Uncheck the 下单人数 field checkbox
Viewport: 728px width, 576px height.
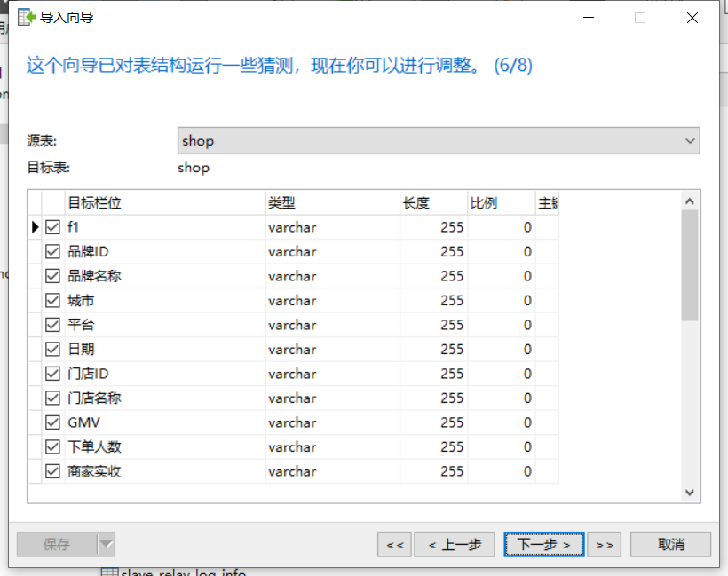coord(52,446)
